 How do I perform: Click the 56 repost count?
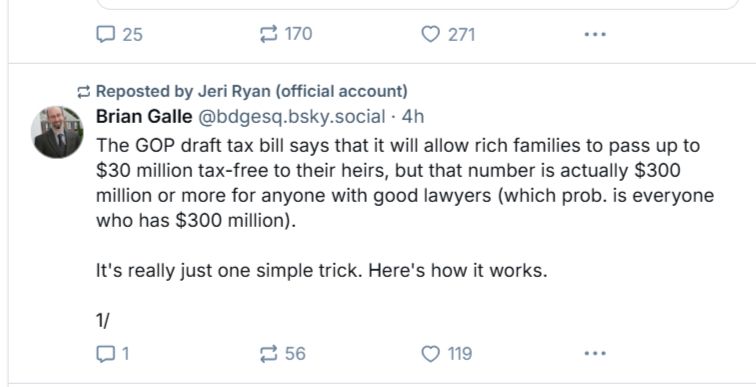point(295,354)
